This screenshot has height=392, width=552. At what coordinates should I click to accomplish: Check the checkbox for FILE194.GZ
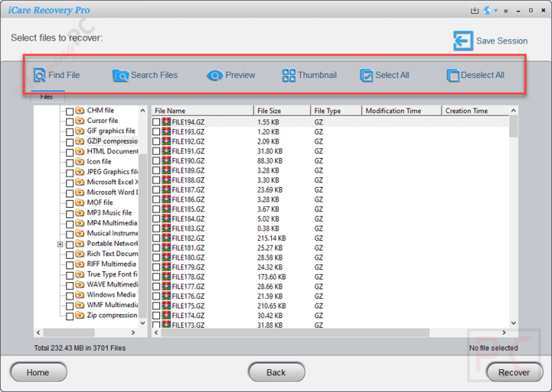pyautogui.click(x=156, y=122)
